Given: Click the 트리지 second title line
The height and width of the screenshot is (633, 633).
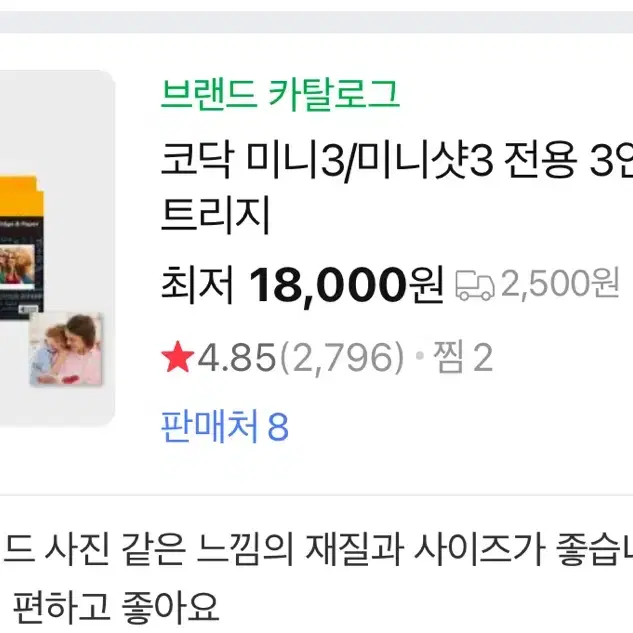Looking at the screenshot, I should [x=215, y=215].
